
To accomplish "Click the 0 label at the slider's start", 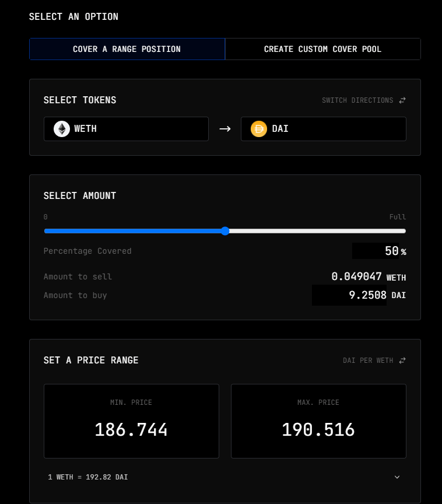I will 45,217.
